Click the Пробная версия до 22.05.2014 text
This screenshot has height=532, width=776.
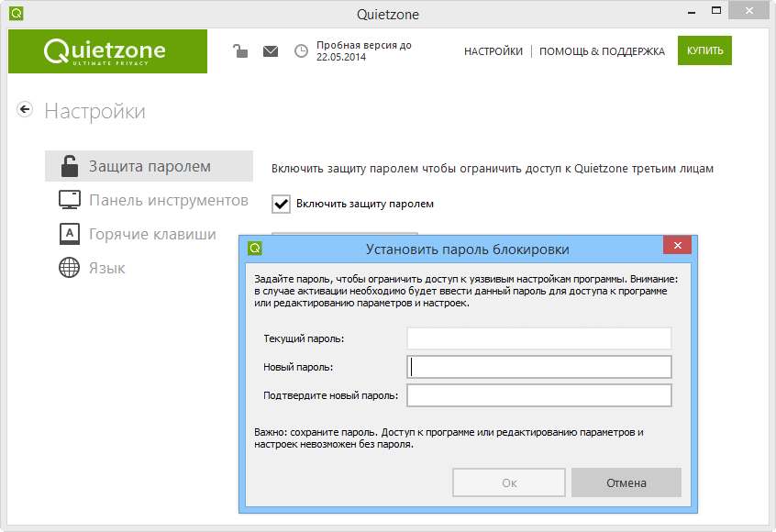[364, 51]
